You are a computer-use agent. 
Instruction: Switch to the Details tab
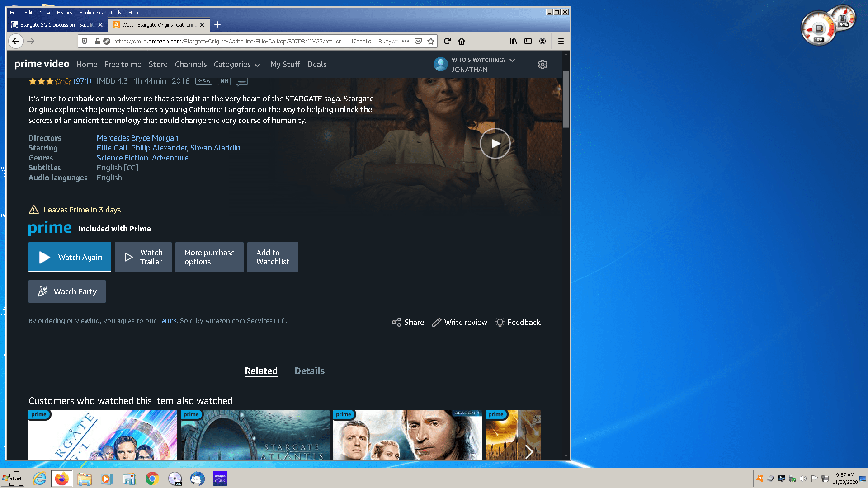point(310,371)
